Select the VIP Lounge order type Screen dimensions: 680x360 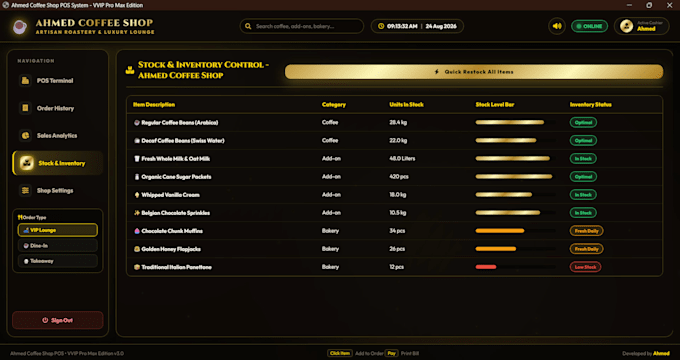(58, 230)
